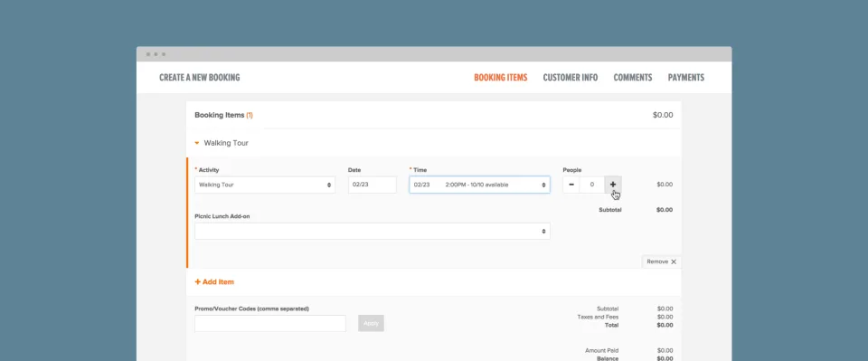This screenshot has width=868, height=361.
Task: Open the Time dropdown 2:00PM slot
Action: point(479,185)
